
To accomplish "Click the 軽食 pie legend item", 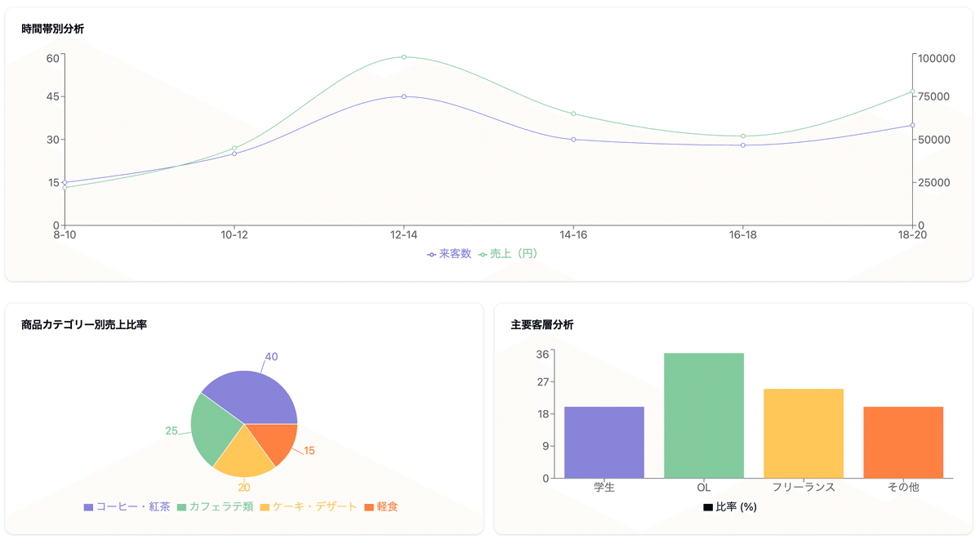I will point(381,507).
